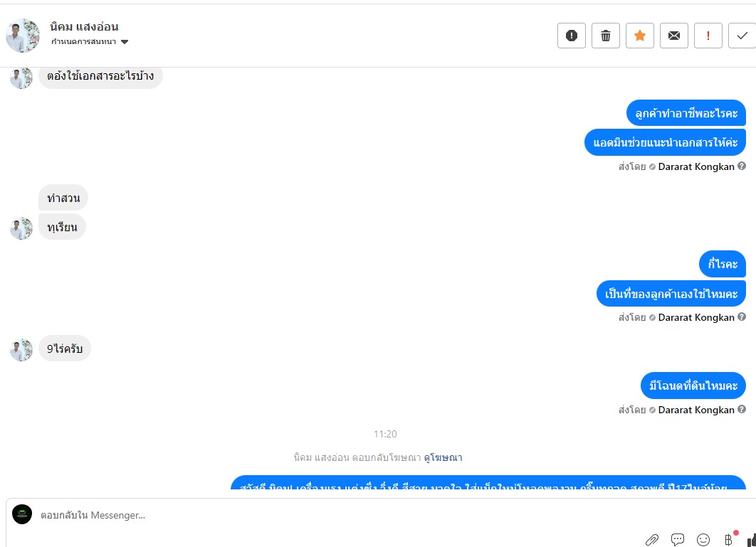756x547 pixels.
Task: Open saved replies speech bubble icon
Action: [678, 540]
